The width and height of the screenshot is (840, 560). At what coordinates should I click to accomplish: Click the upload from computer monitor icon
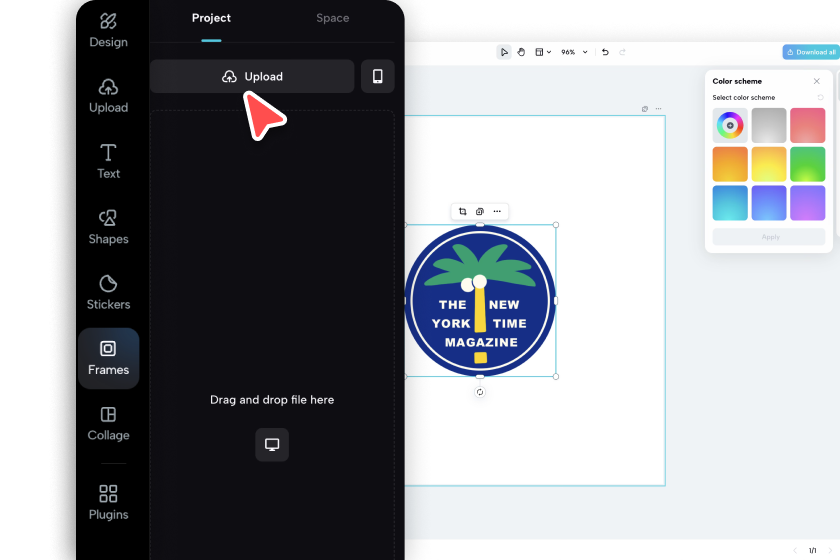pyautogui.click(x=272, y=444)
